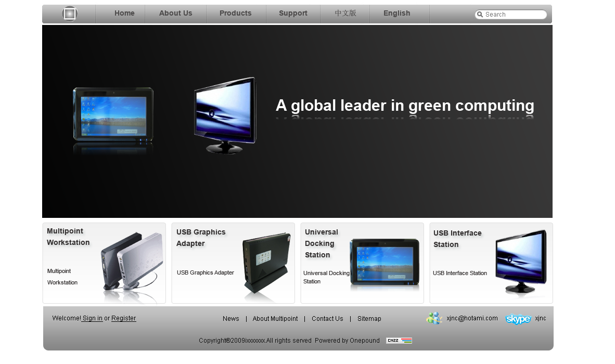Open the Multipoint Workstation card title
The height and width of the screenshot is (364, 615).
pos(68,237)
